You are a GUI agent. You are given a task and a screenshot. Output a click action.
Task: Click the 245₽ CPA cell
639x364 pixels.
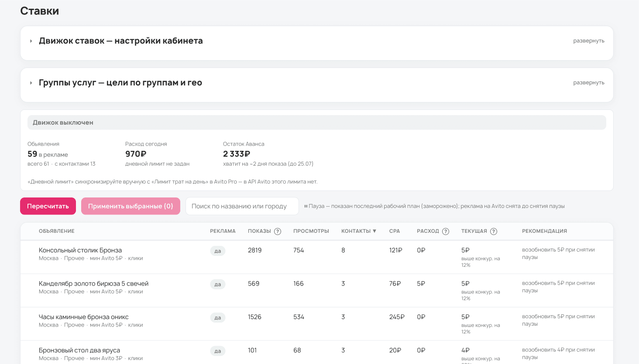click(x=397, y=317)
